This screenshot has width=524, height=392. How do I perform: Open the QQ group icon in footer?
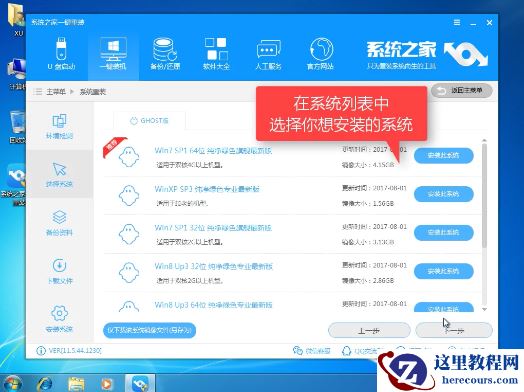coord(347,351)
